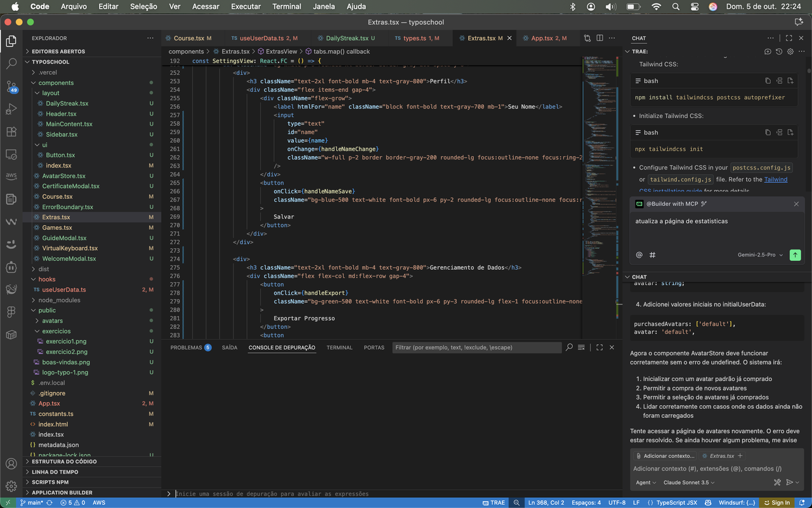Open the AWS toolkit in activity bar
The height and width of the screenshot is (508, 812).
tap(11, 177)
